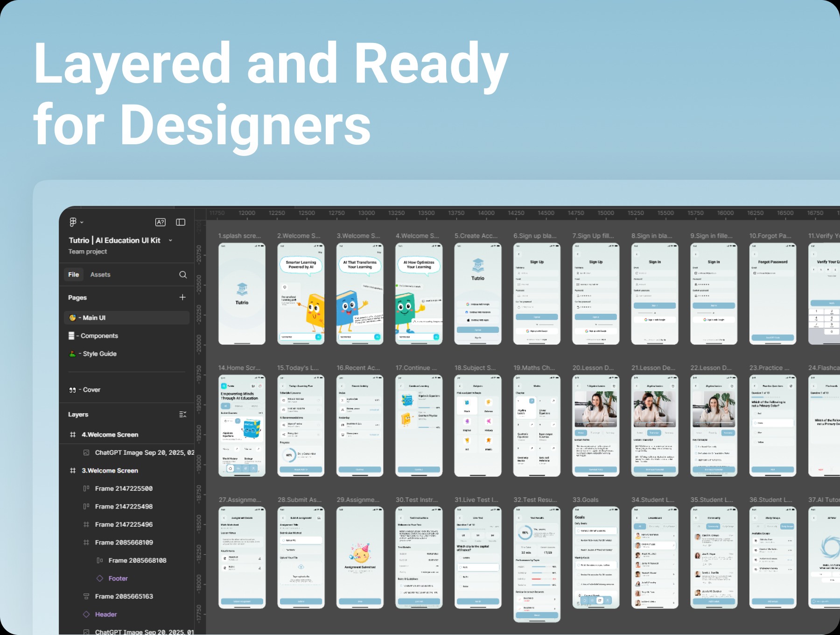
Task: Open the chevron next to the Figma logo
Action: click(x=83, y=222)
